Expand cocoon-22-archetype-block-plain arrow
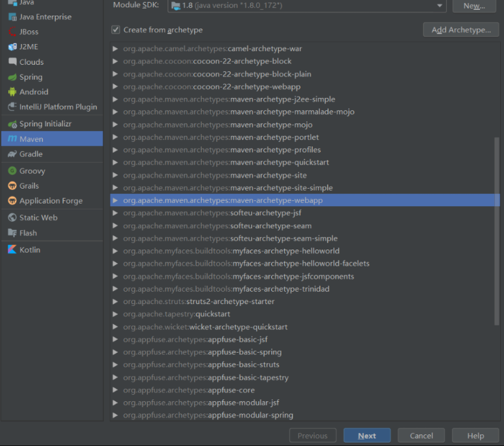 tap(115, 75)
